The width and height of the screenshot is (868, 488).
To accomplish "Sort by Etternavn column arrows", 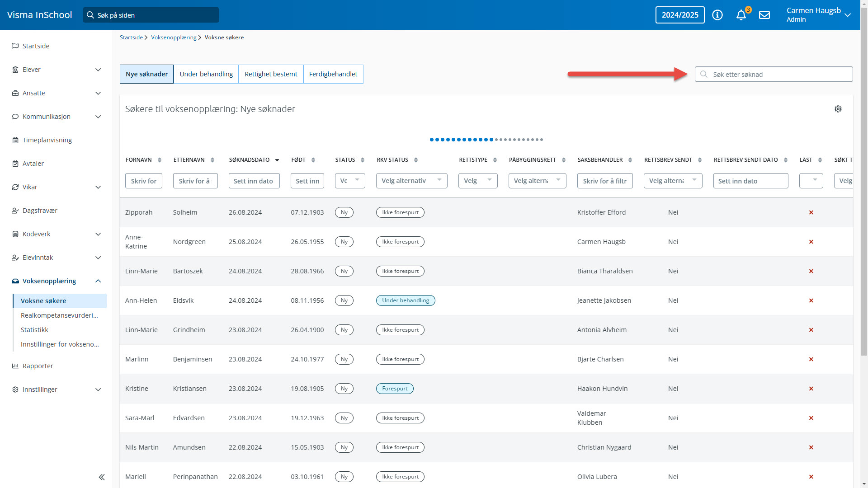I will point(212,160).
